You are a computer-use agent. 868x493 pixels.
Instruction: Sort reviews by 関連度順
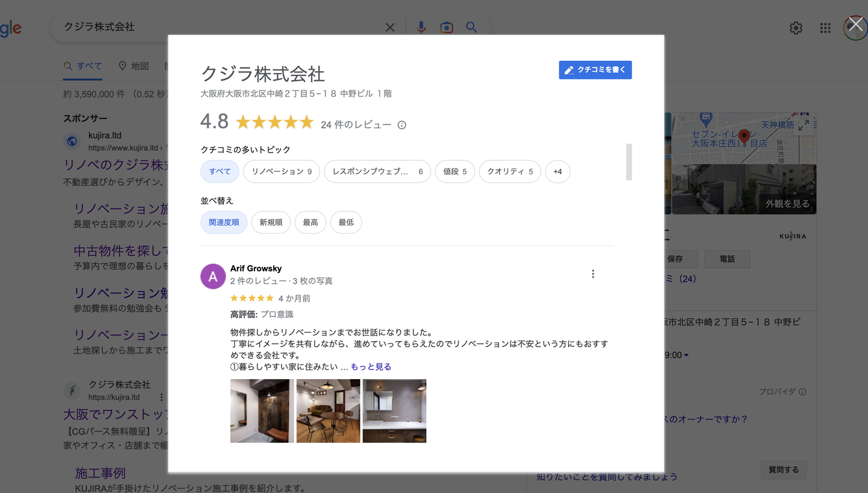(224, 222)
